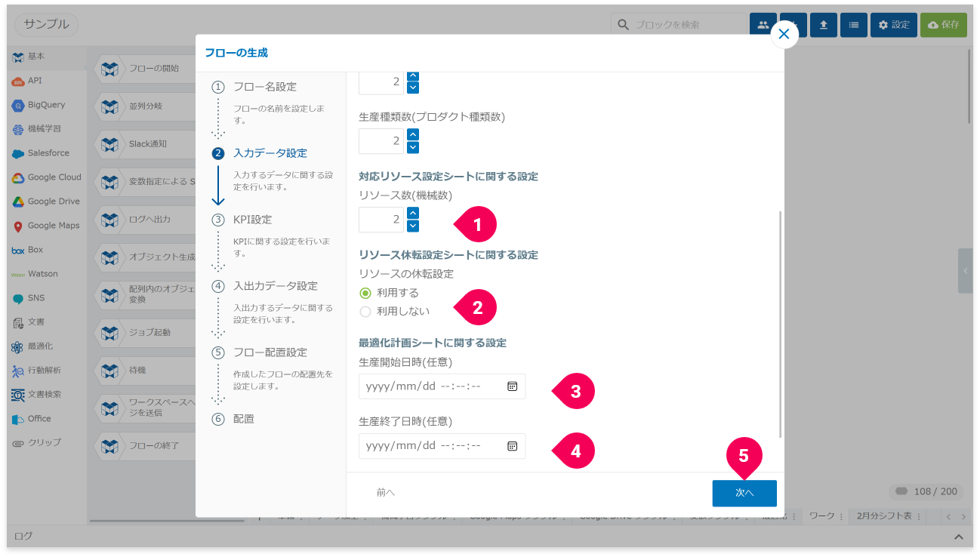Click the 生産開始日時 date field
This screenshot has width=980, height=557.
pos(442,386)
